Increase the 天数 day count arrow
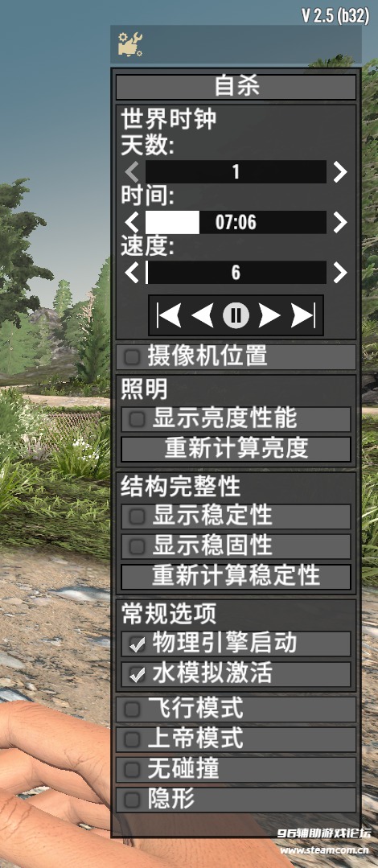The width and height of the screenshot is (378, 868). 340,172
